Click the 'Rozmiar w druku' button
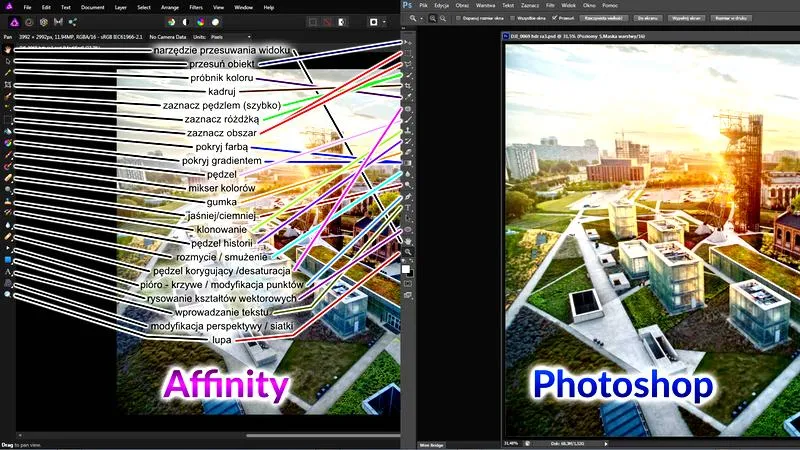The image size is (800, 450). tap(731, 18)
